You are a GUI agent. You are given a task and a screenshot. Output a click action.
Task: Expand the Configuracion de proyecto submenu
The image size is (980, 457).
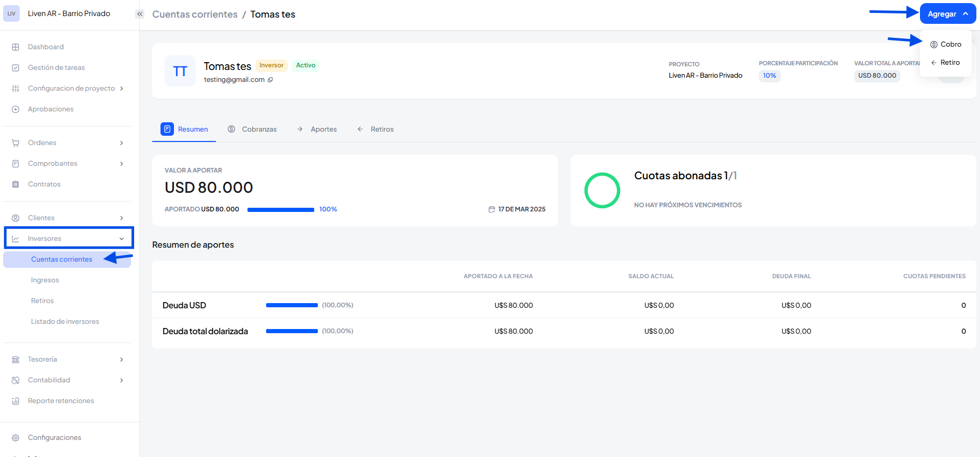click(122, 89)
